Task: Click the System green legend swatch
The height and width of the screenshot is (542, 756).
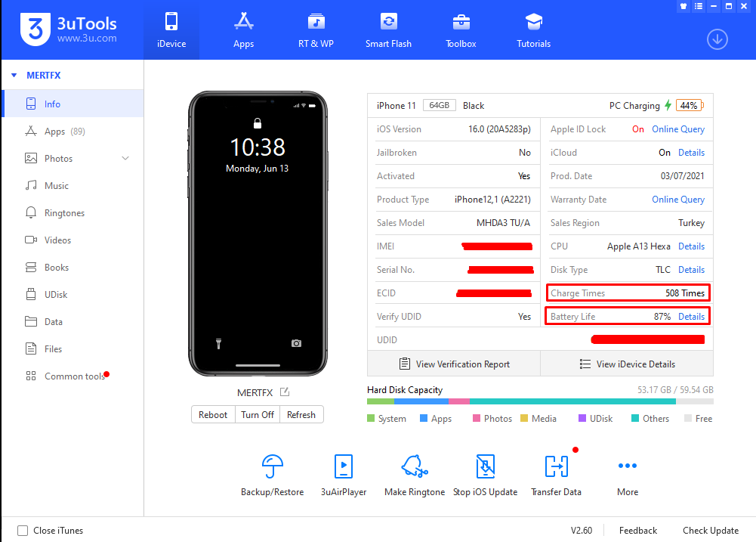Action: [371, 419]
